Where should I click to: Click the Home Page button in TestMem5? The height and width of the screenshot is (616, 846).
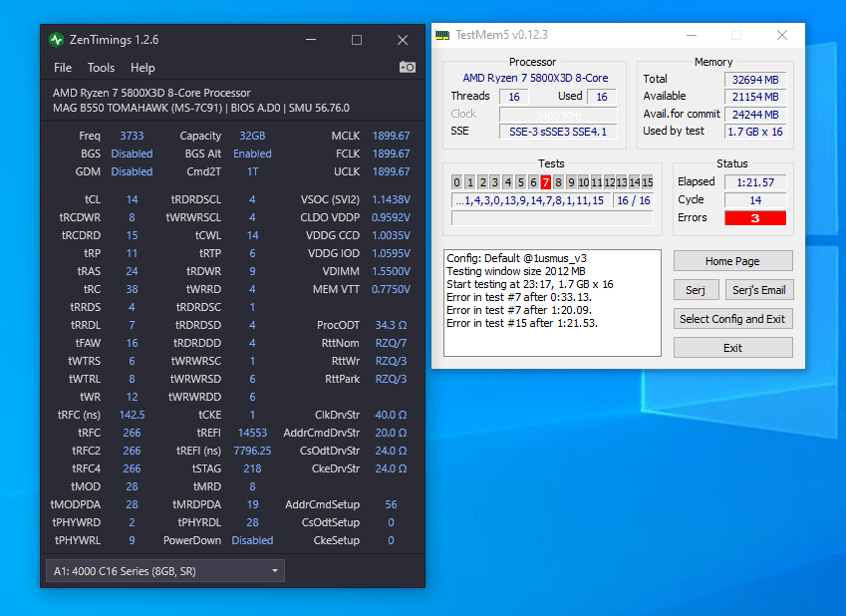(x=732, y=261)
